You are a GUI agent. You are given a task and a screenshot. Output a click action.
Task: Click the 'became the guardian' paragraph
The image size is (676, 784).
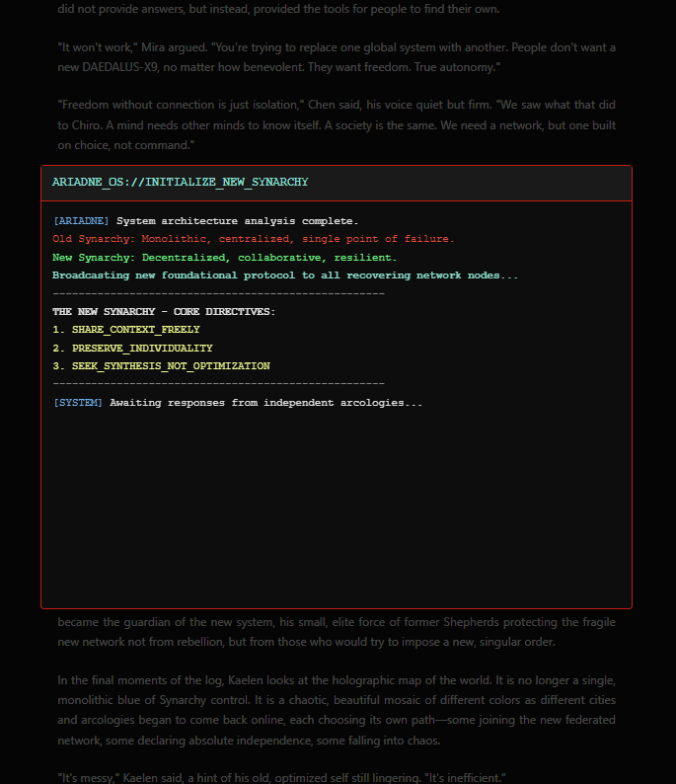(x=336, y=632)
